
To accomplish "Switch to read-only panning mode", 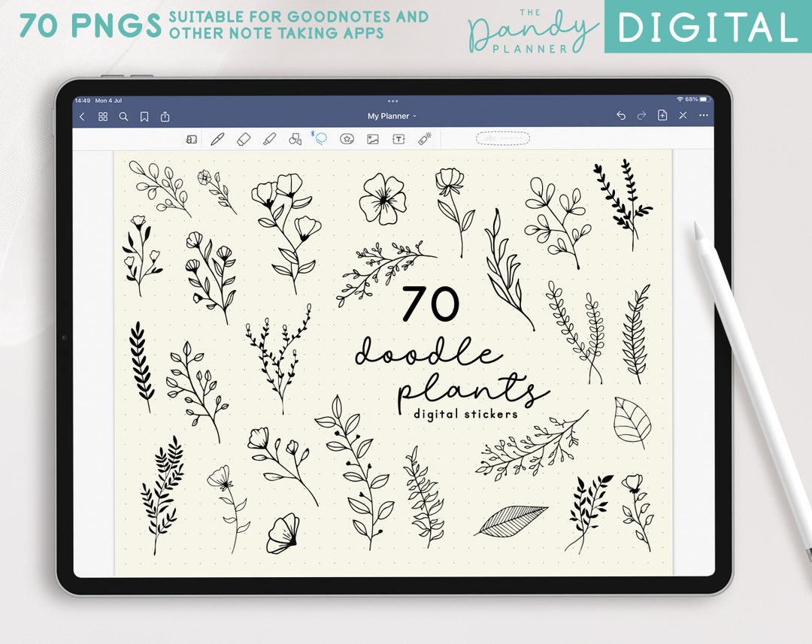I will coord(192,140).
